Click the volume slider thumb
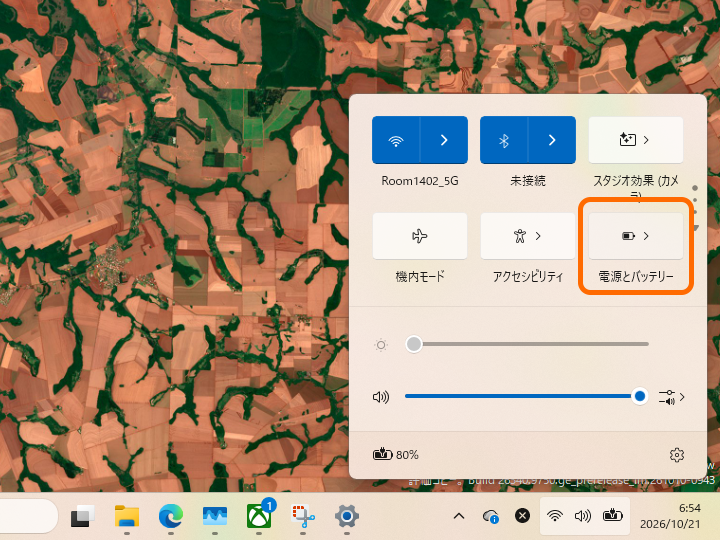Viewport: 720px width, 540px height. (639, 396)
